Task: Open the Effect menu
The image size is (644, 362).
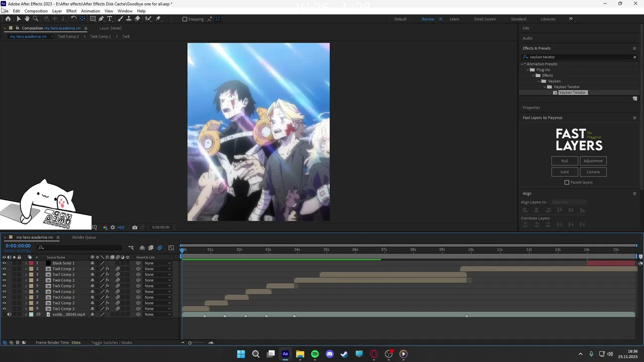Action: (71, 11)
